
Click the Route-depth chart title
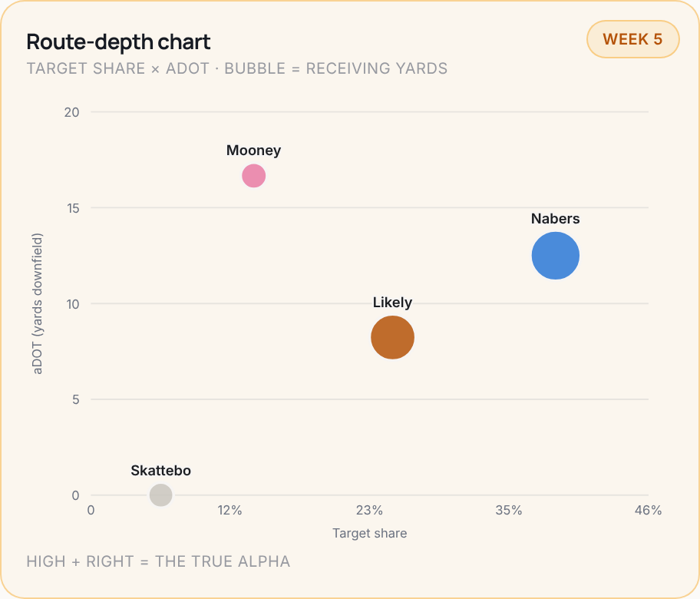click(118, 42)
